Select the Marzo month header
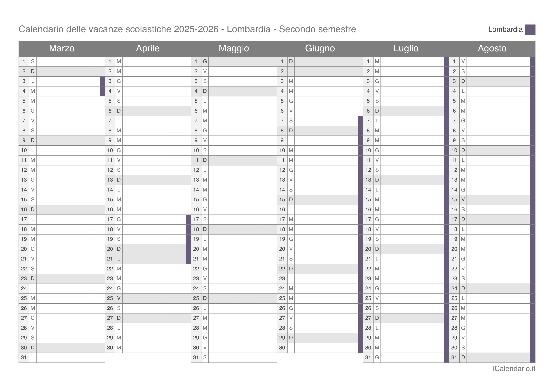The width and height of the screenshot is (554, 392). click(x=62, y=48)
